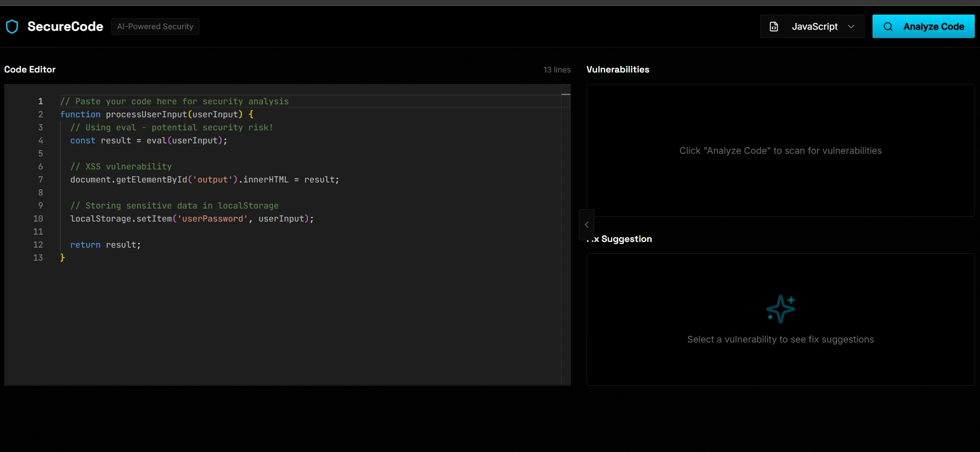Click the empty Vulnerabilities scan placeholder text

pyautogui.click(x=780, y=151)
